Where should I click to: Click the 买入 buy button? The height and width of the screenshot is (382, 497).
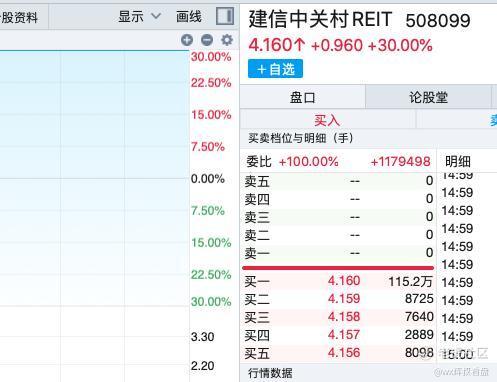(327, 120)
